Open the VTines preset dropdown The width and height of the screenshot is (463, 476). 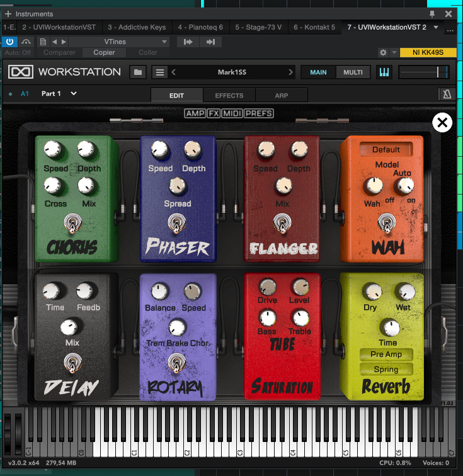coord(119,42)
